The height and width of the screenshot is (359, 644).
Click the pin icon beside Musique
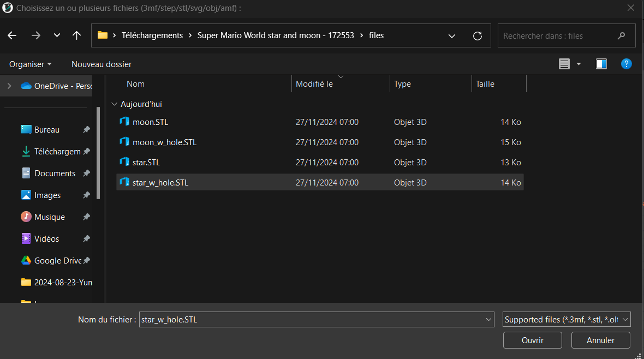(x=86, y=217)
